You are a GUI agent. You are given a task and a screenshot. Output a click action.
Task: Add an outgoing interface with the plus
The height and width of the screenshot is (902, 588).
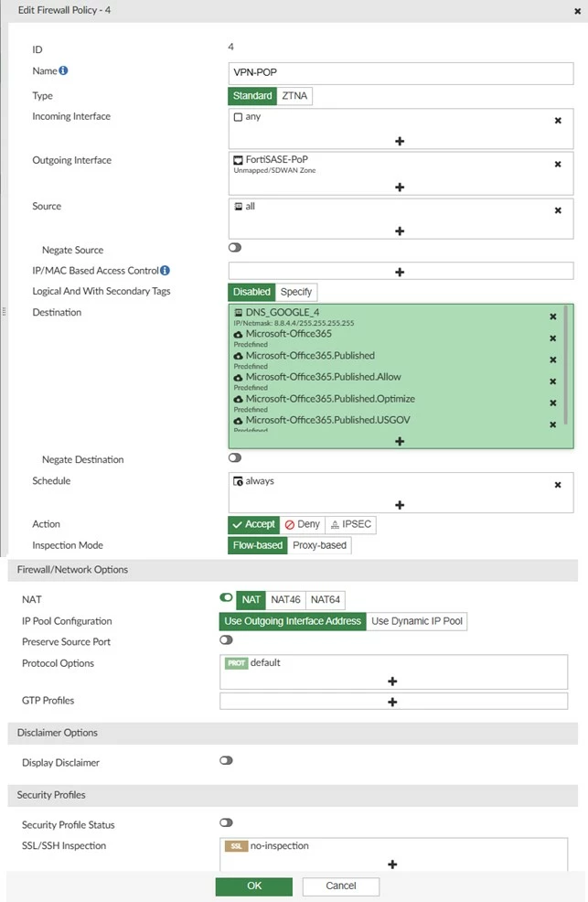point(400,187)
